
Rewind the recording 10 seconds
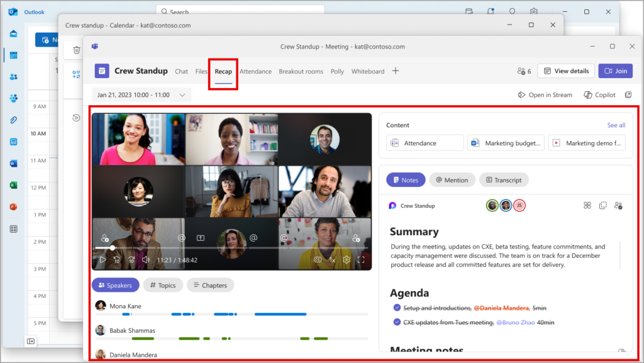(x=117, y=260)
